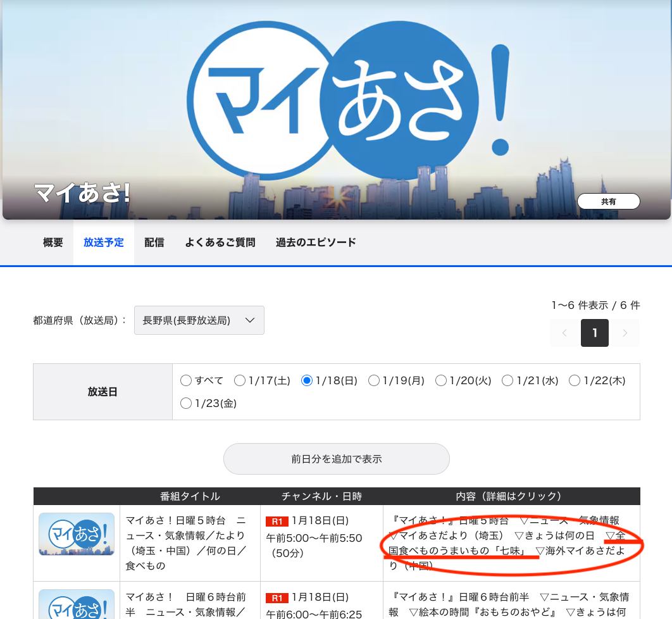Select the すべて radio button

pyautogui.click(x=185, y=380)
